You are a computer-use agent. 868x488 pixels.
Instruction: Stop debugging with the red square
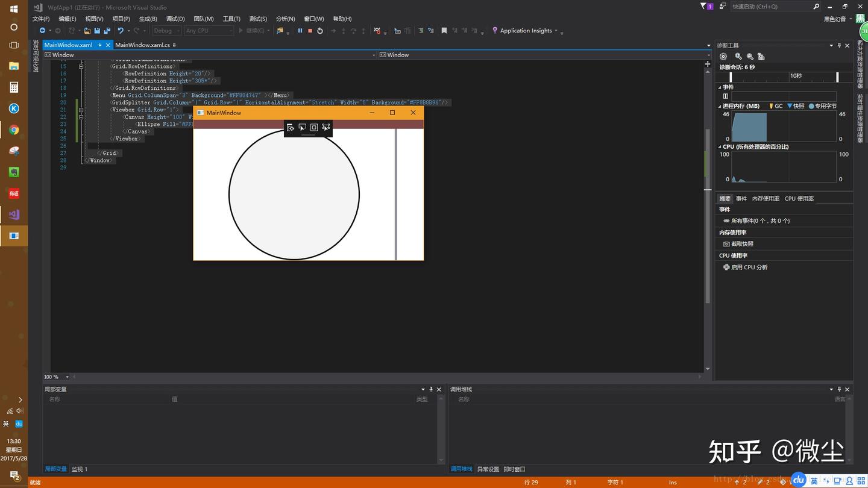(310, 31)
